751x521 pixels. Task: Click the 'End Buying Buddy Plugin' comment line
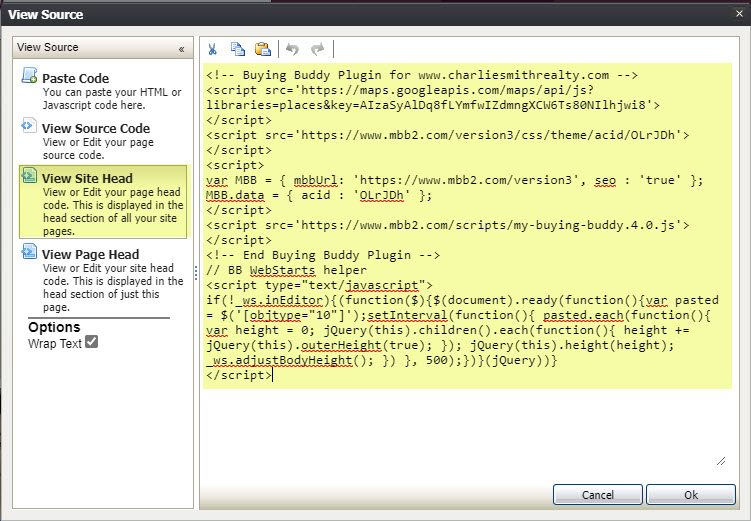pos(323,255)
